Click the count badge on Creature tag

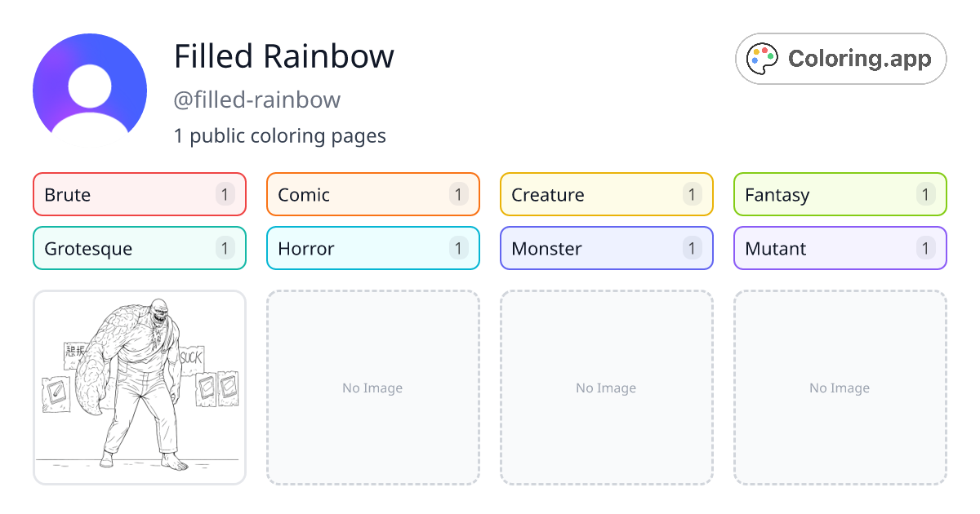pos(692,194)
